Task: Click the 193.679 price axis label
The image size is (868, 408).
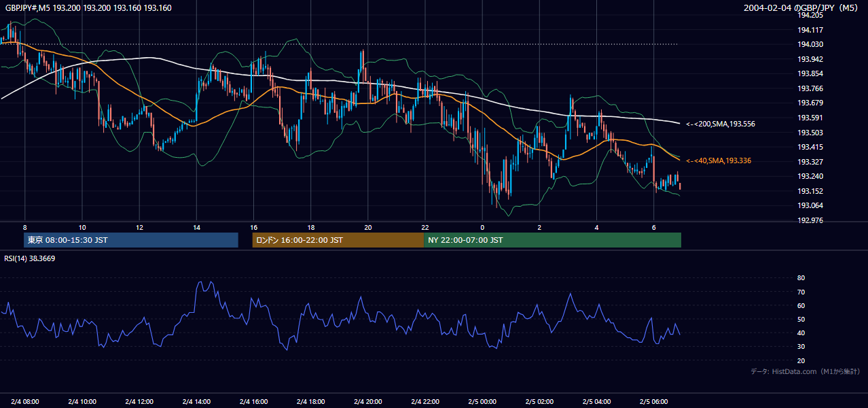Action: tap(810, 103)
